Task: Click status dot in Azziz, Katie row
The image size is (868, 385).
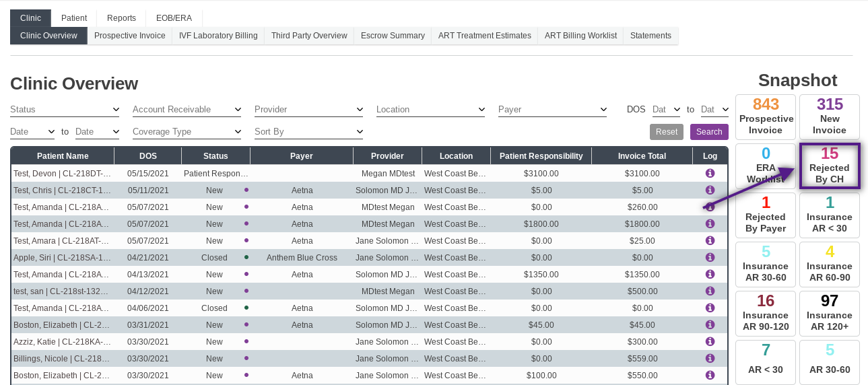Action: coord(246,341)
